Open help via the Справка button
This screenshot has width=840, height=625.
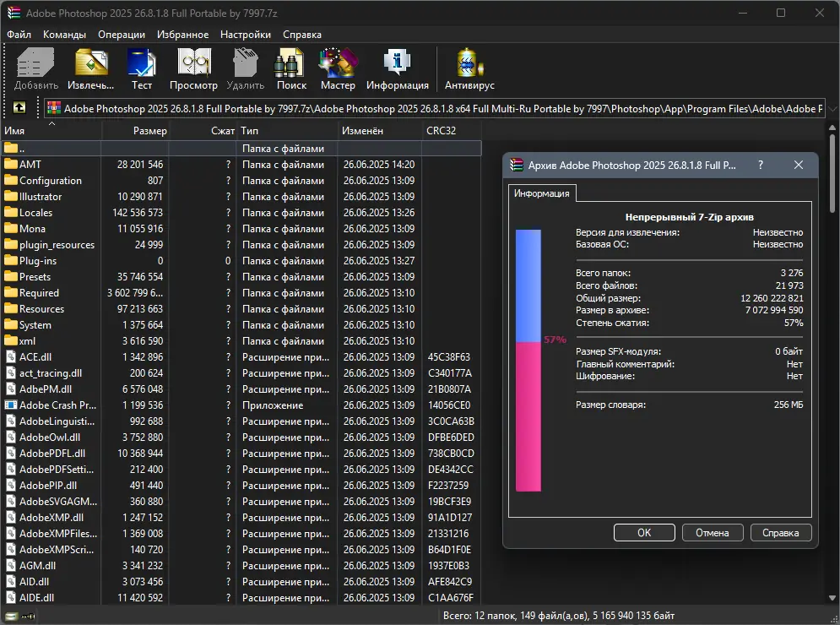[780, 532]
